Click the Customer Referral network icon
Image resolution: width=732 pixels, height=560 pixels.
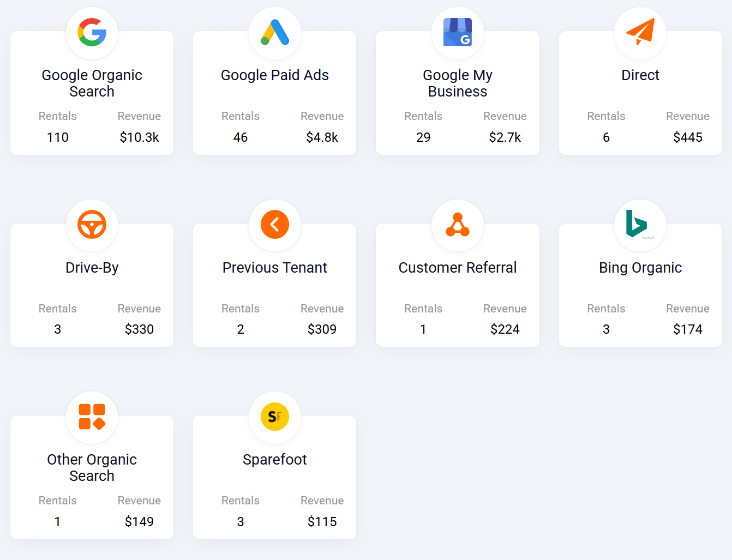click(x=458, y=225)
